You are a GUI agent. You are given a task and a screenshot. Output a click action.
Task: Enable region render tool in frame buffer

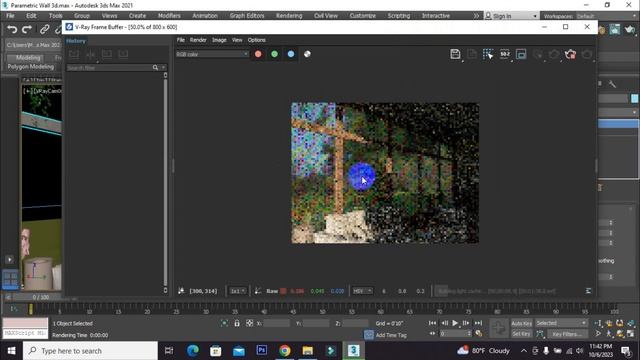(x=488, y=54)
